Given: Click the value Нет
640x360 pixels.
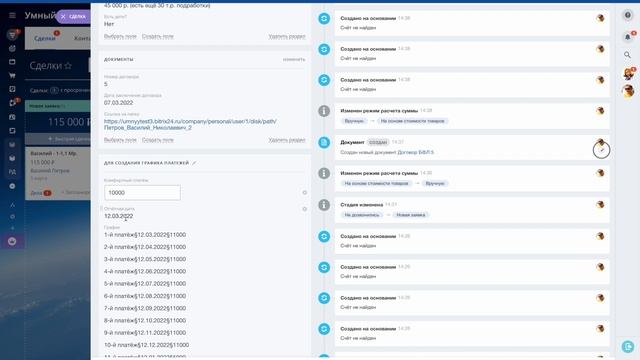Looking at the screenshot, I should click(x=109, y=24).
